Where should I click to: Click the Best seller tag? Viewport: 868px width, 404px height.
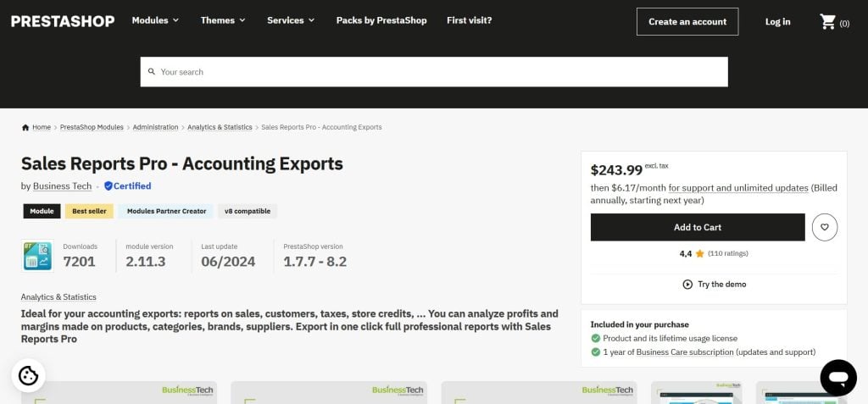(89, 212)
